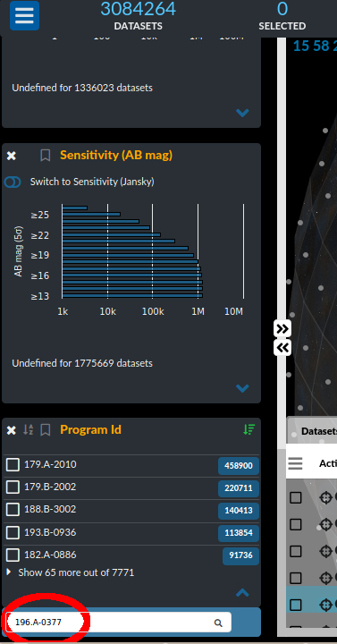Check program 179.A-2010
Image resolution: width=337 pixels, height=644 pixels.
coord(13,465)
